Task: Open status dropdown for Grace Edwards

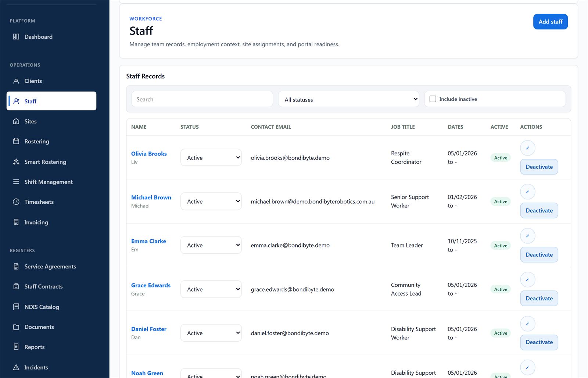Action: [211, 289]
